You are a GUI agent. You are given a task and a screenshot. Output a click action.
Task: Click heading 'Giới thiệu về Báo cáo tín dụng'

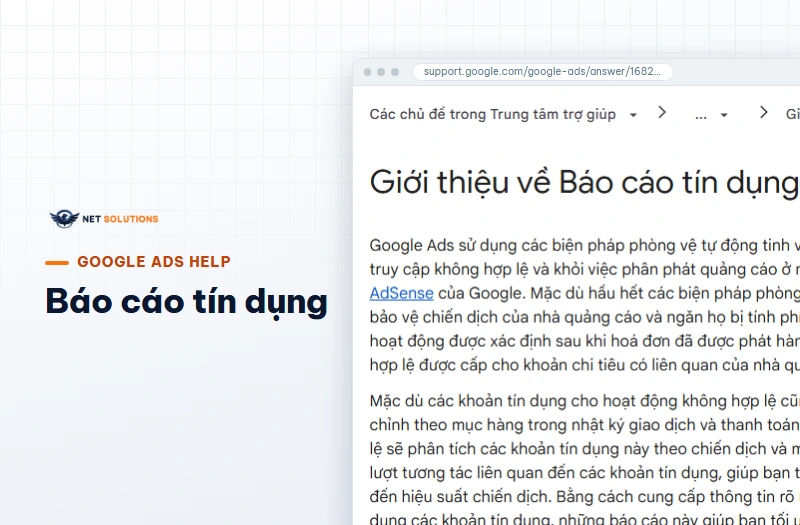584,182
